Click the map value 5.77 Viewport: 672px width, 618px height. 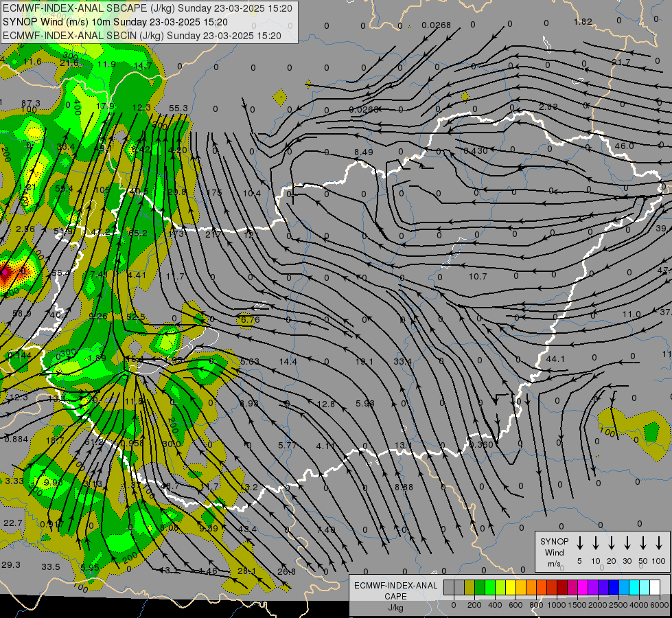point(287,445)
